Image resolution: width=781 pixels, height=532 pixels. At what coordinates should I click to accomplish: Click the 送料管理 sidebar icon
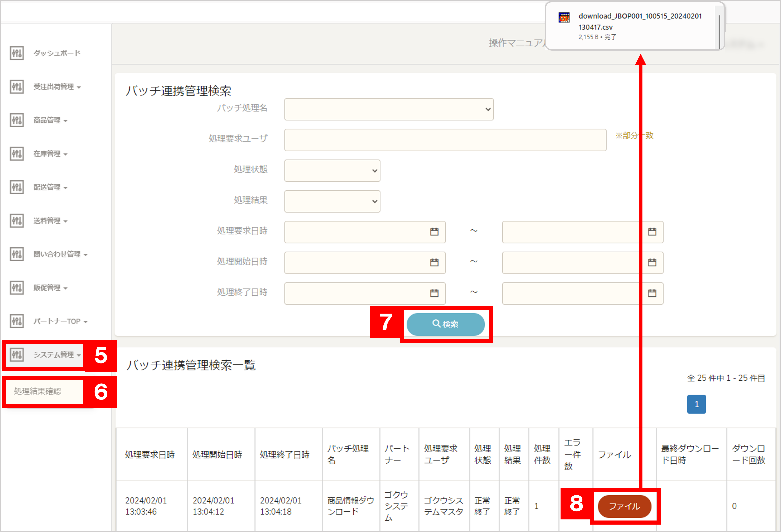point(17,221)
